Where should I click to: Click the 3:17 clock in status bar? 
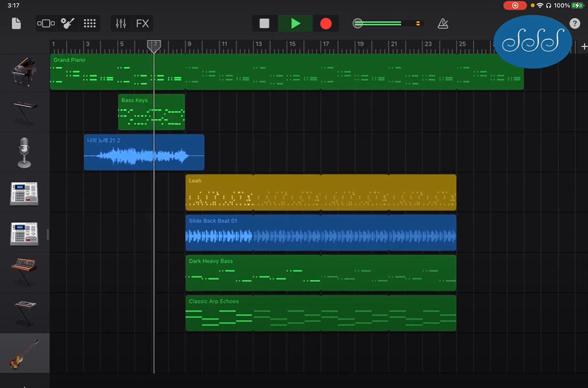[14, 5]
